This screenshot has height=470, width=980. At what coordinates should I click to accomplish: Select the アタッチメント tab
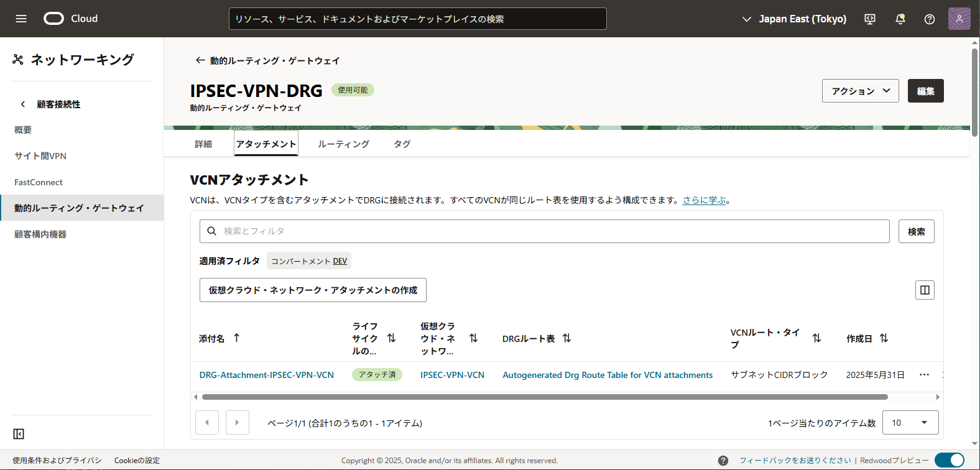point(266,144)
